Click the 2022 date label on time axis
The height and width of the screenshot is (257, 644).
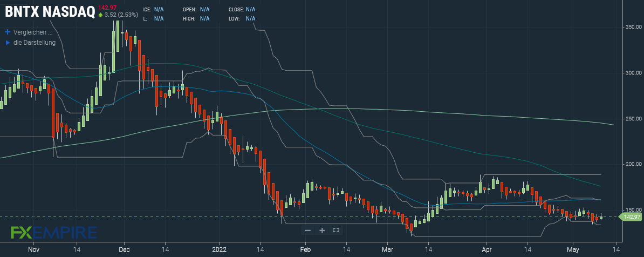coord(220,249)
